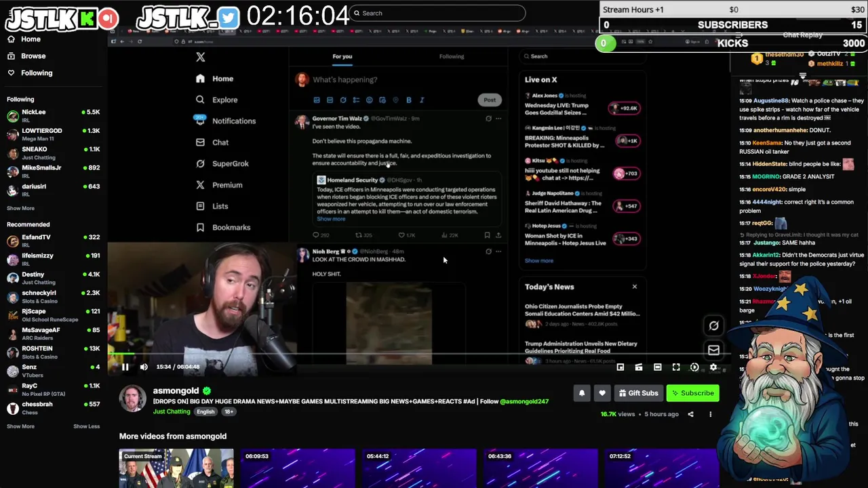Open NickLee's channel in the Following list
This screenshot has width=868, height=488.
[53, 116]
